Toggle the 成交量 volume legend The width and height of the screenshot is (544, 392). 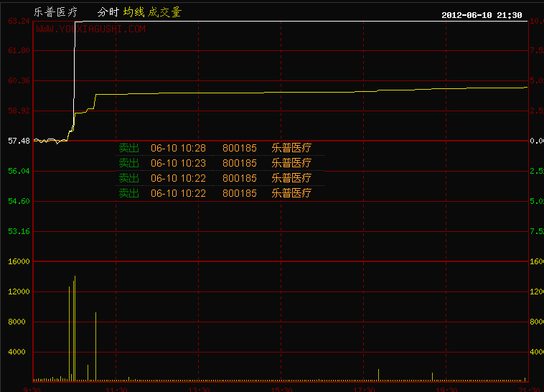[165, 12]
